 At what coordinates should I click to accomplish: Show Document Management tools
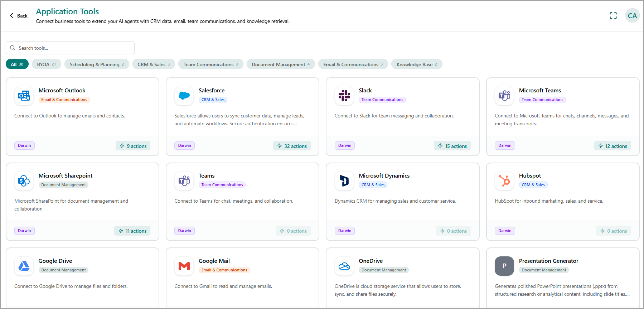point(281,64)
